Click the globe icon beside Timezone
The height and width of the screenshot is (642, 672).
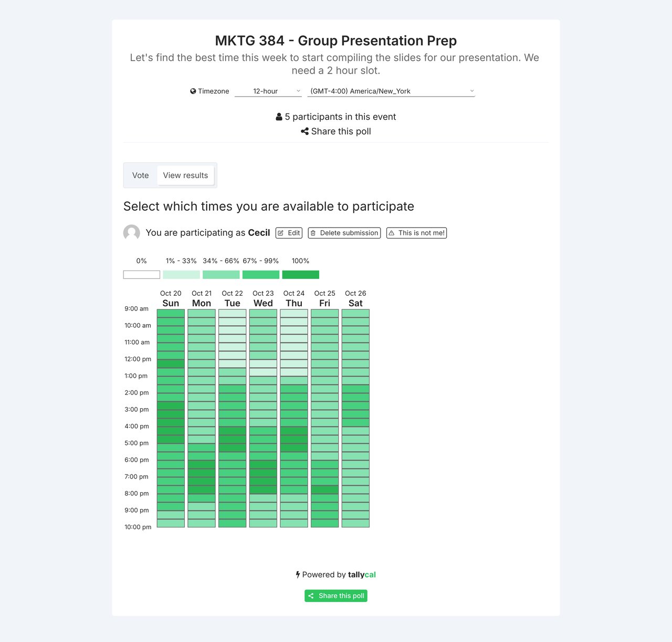click(193, 91)
